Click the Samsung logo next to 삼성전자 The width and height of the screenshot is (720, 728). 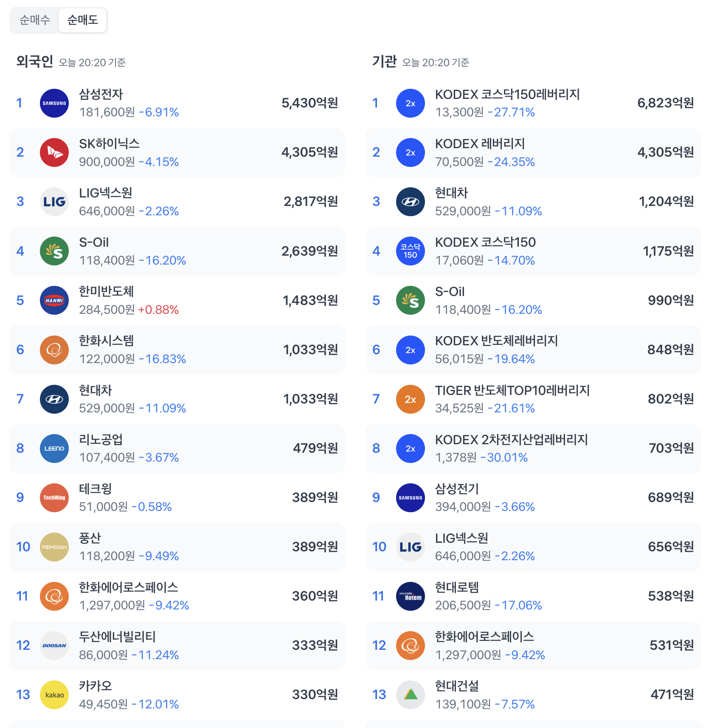coord(54,103)
